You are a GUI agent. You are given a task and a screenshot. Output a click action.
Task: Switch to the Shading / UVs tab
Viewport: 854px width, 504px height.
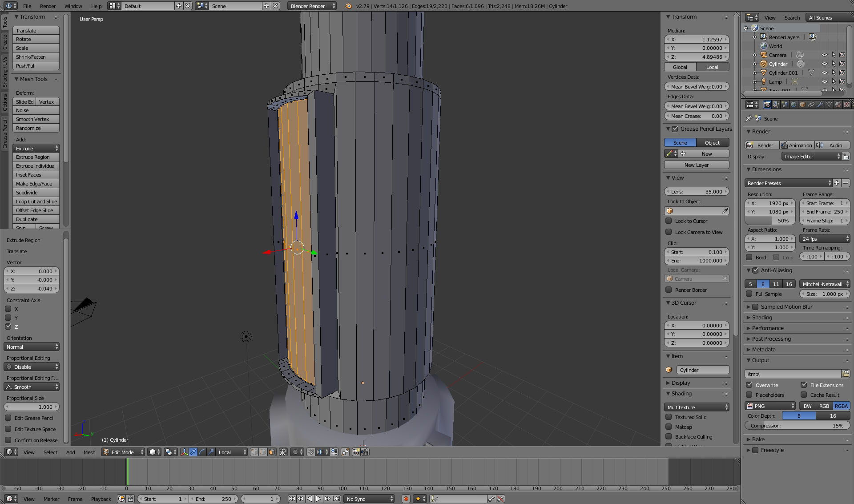[x=4, y=72]
